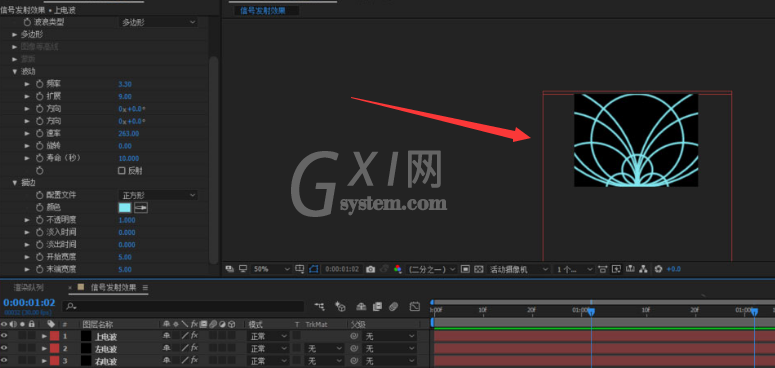Click the timeline current time 0:00:01:02

pyautogui.click(x=29, y=302)
